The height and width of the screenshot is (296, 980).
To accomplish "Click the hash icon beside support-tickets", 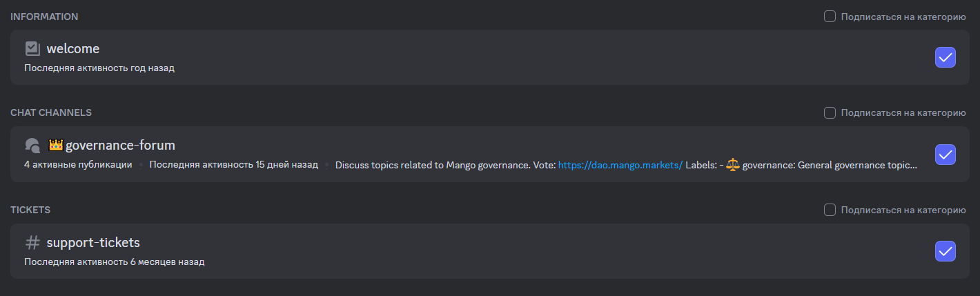I will (x=32, y=243).
